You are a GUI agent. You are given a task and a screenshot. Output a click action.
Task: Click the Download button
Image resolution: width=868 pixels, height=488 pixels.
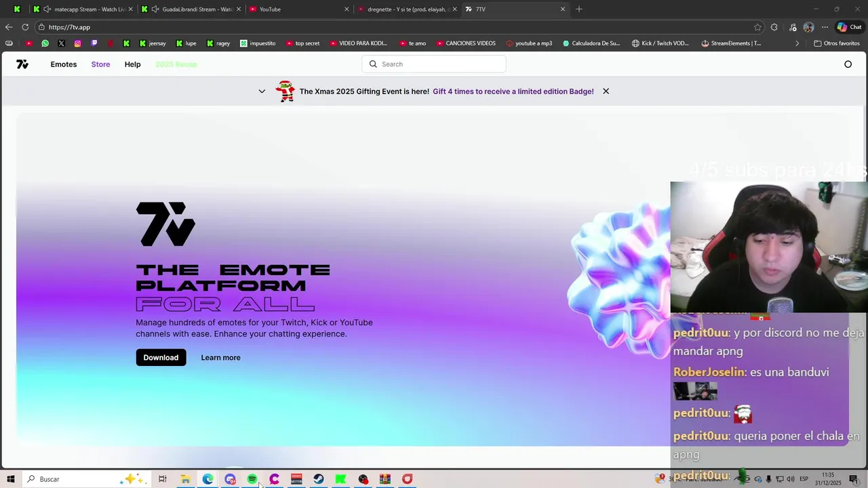(161, 358)
